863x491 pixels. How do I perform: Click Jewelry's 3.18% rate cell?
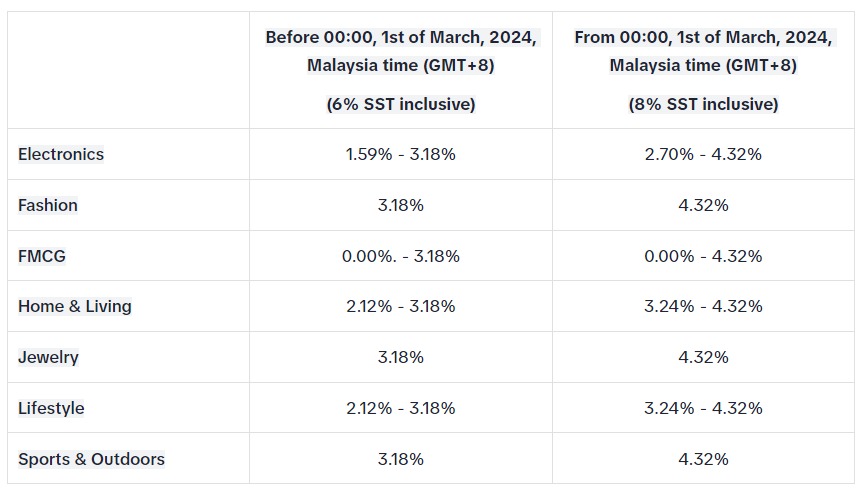pos(401,357)
